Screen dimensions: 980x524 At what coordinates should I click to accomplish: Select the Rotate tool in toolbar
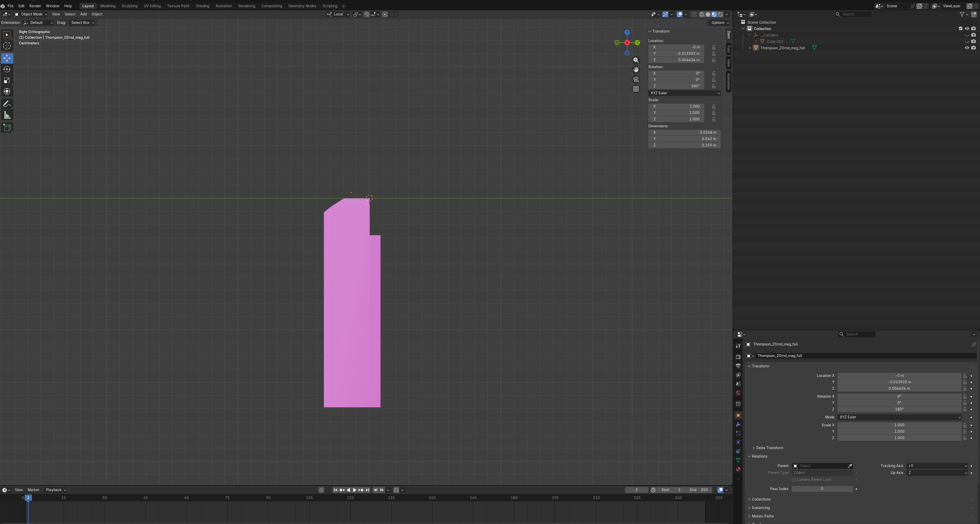tap(7, 69)
